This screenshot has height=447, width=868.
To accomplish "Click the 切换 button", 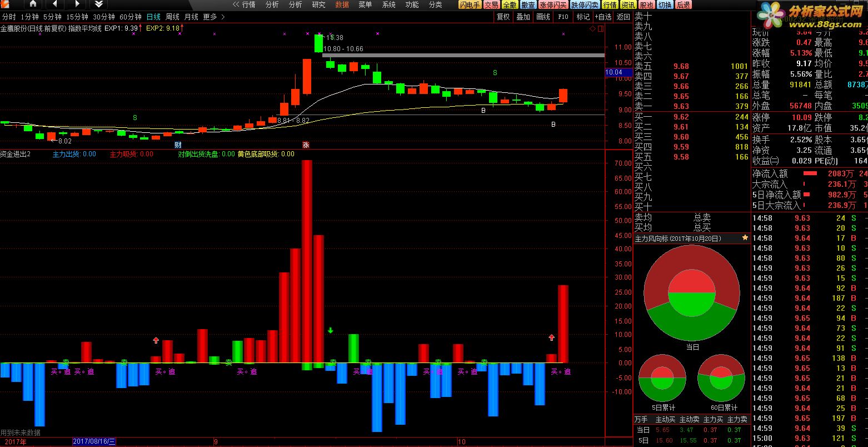I will point(665,5).
